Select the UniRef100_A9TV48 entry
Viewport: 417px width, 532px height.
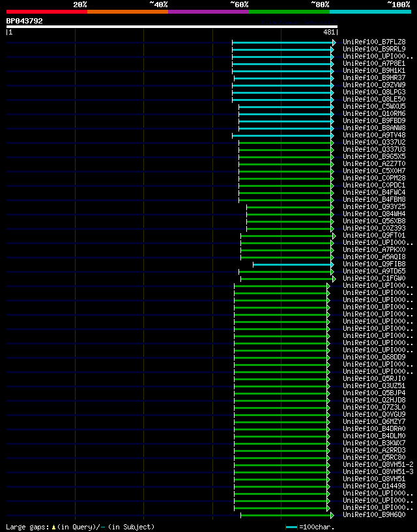click(x=374, y=135)
